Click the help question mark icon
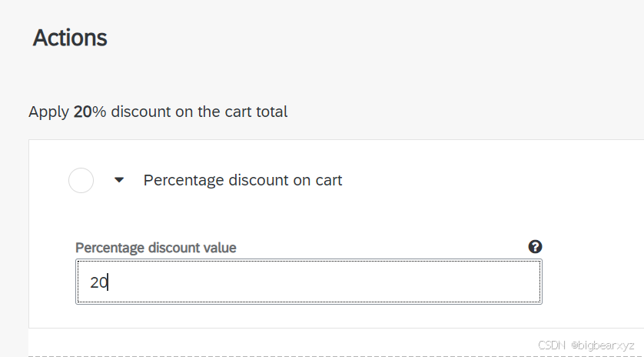Screen dimensions: 644x357 (x=536, y=247)
